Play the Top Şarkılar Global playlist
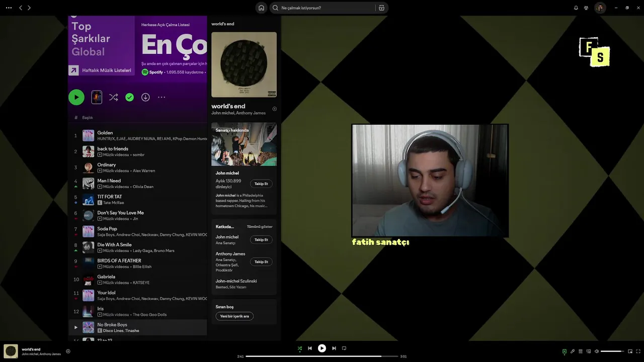The image size is (644, 362). coord(76,97)
